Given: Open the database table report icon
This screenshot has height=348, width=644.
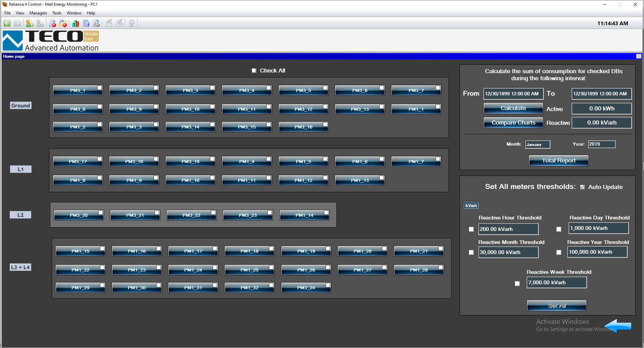Looking at the screenshot, I should pos(86,23).
